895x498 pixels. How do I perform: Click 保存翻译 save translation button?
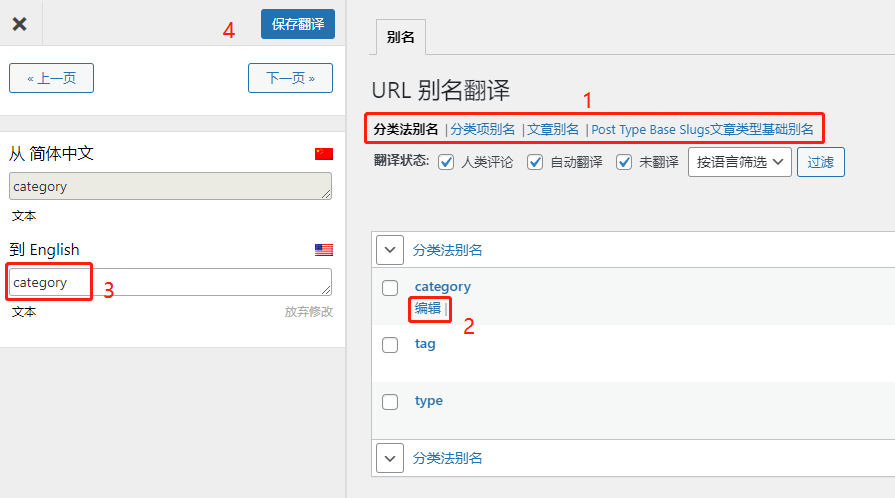(x=297, y=24)
